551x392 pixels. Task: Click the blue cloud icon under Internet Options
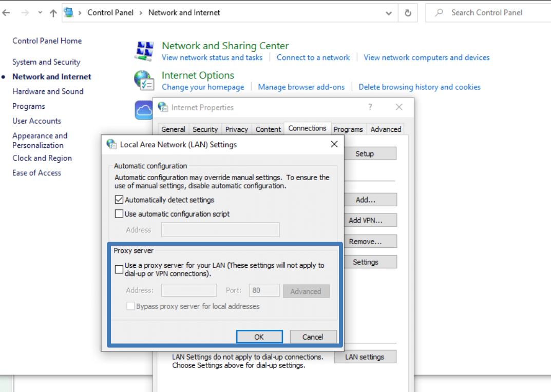144,110
